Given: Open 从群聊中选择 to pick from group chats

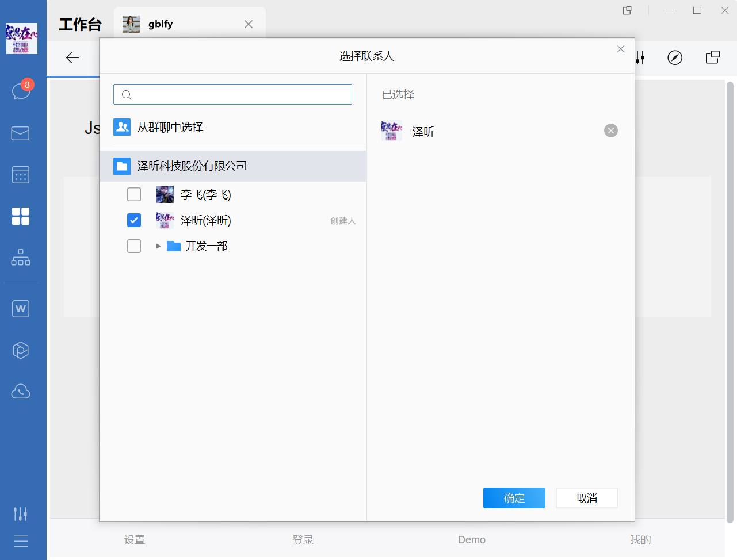Looking at the screenshot, I should point(170,127).
